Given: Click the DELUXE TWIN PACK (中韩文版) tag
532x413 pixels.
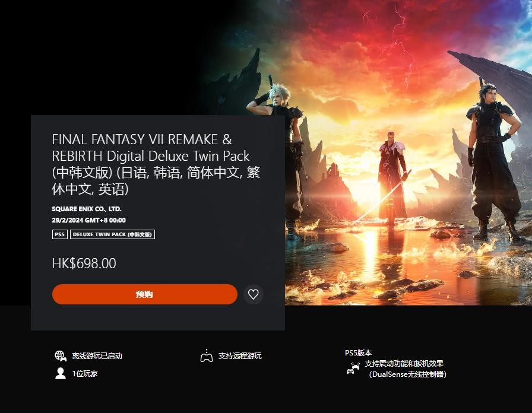Looking at the screenshot, I should 112,234.
